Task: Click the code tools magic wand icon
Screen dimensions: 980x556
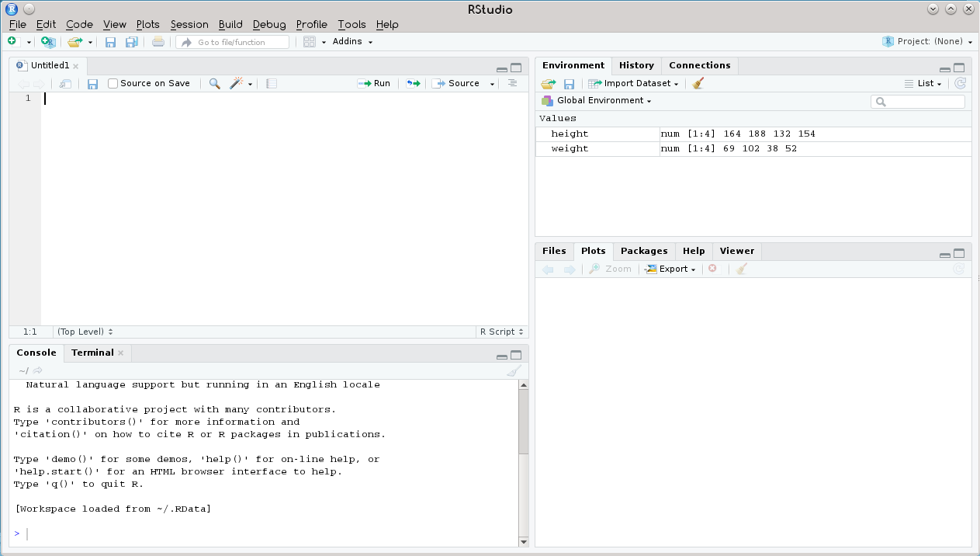Action: 237,83
